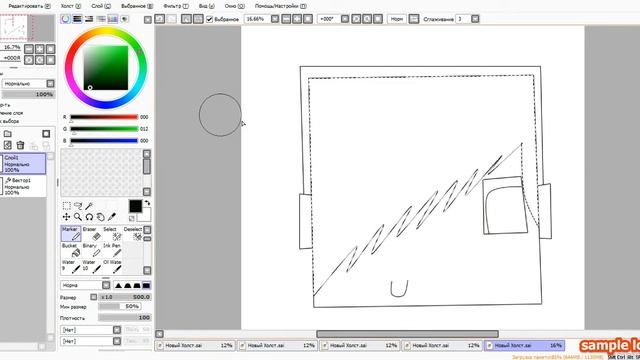Choose the Water 10 brush
Viewport: 640px width, 360px height.
click(91, 267)
